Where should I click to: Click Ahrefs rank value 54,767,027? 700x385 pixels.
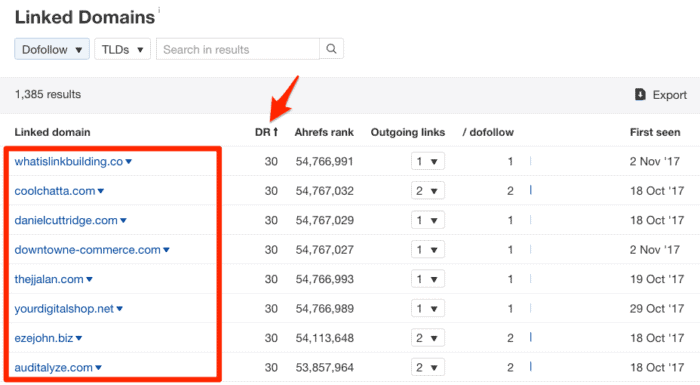(325, 250)
